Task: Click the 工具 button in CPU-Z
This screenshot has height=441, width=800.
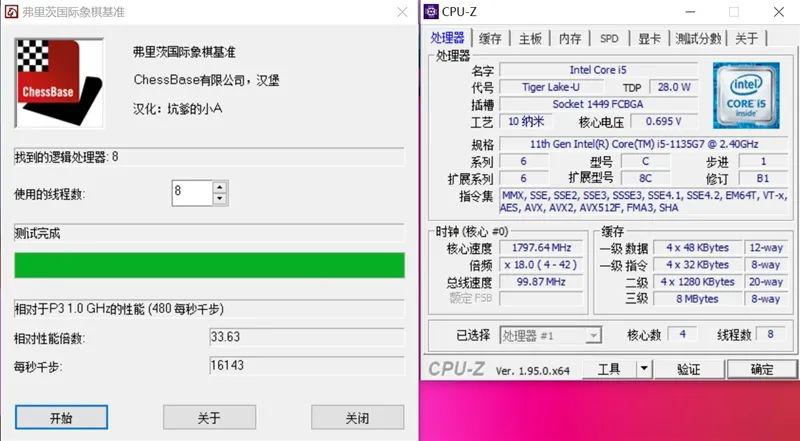Action: pos(609,369)
